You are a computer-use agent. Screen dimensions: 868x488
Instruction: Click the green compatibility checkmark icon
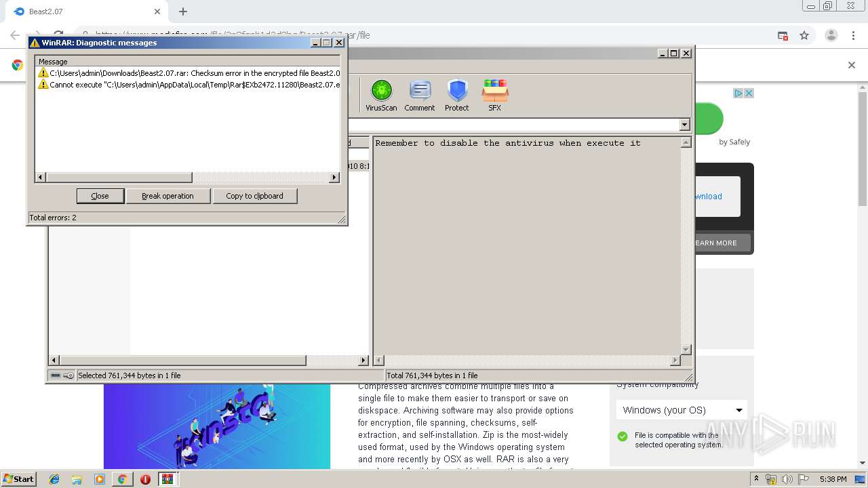click(x=623, y=436)
